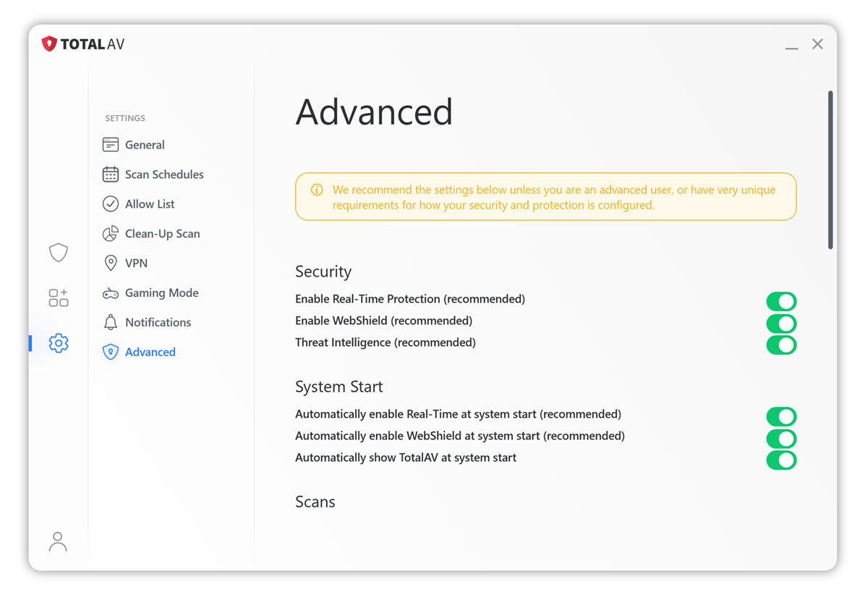Viewport: 868px width, 603px height.
Task: Click the apps grid icon in left rail
Action: pos(59,297)
